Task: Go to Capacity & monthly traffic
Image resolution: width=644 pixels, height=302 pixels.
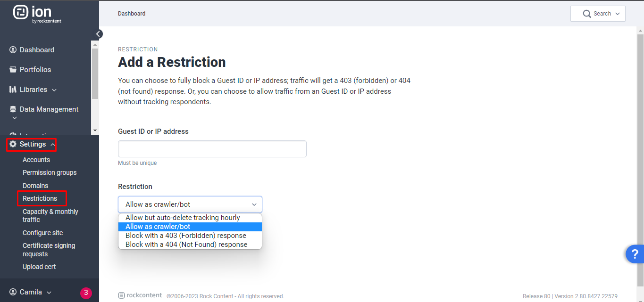Action: pyautogui.click(x=50, y=216)
